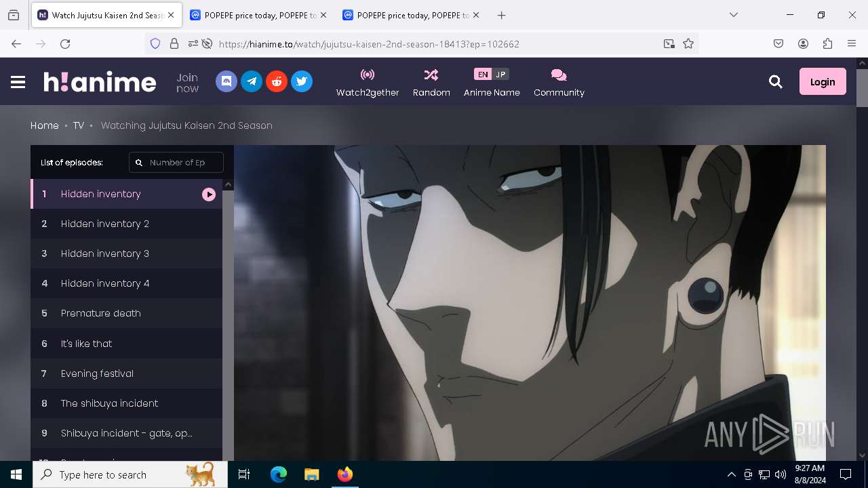Click the Login button
Image resolution: width=868 pixels, height=488 pixels.
(823, 81)
